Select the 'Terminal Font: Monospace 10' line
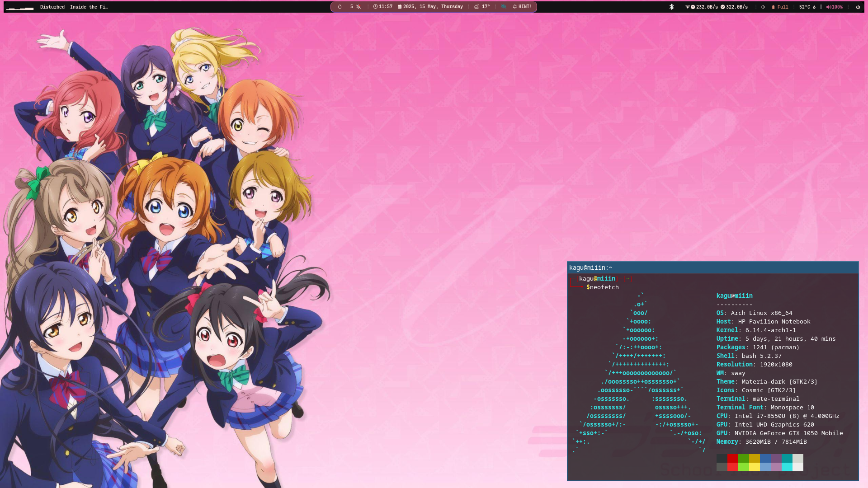The image size is (868, 488). click(765, 408)
